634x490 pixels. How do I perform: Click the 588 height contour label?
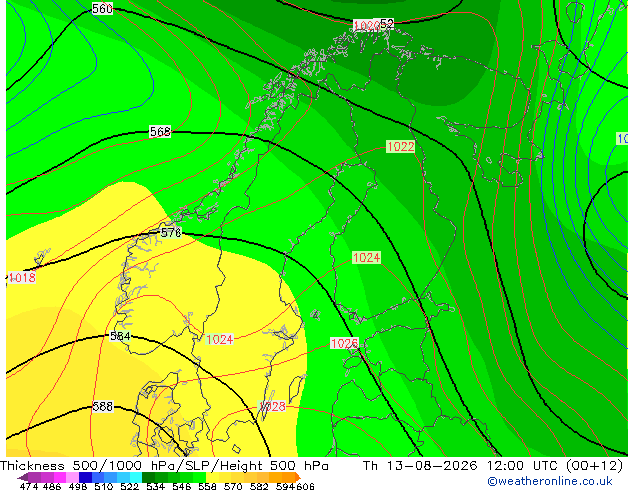103,406
